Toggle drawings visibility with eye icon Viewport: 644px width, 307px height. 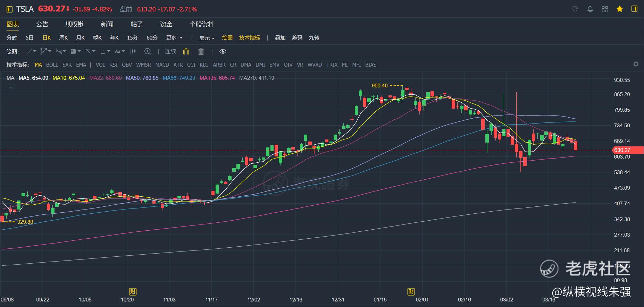coord(223,51)
